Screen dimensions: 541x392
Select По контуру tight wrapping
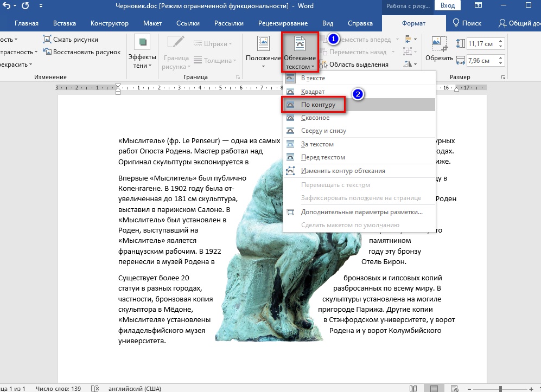(359, 105)
